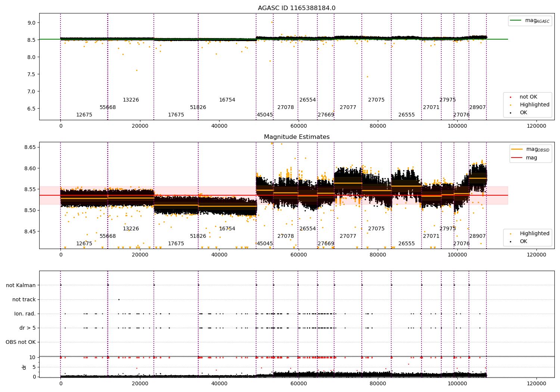The image size is (560, 392).
Task: Click the 'AGASC ID 1165388184.0' plot title
Action: [297, 8]
